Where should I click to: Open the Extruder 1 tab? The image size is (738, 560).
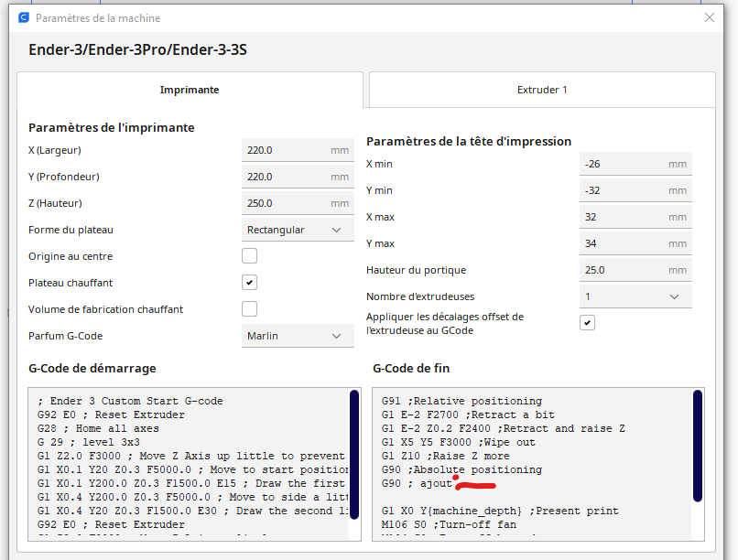tap(542, 90)
